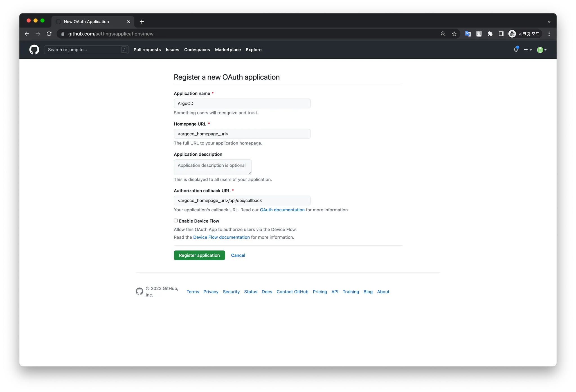Open the OAuth documentation link

pos(282,210)
